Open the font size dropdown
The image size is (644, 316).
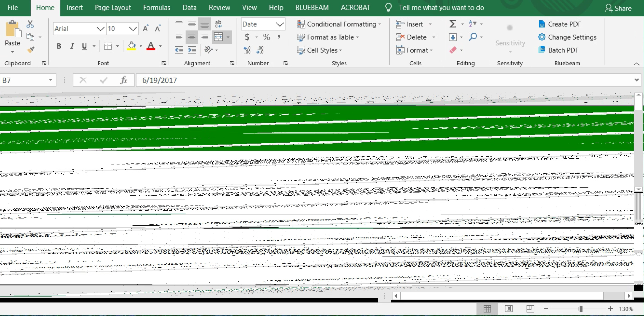pos(133,29)
